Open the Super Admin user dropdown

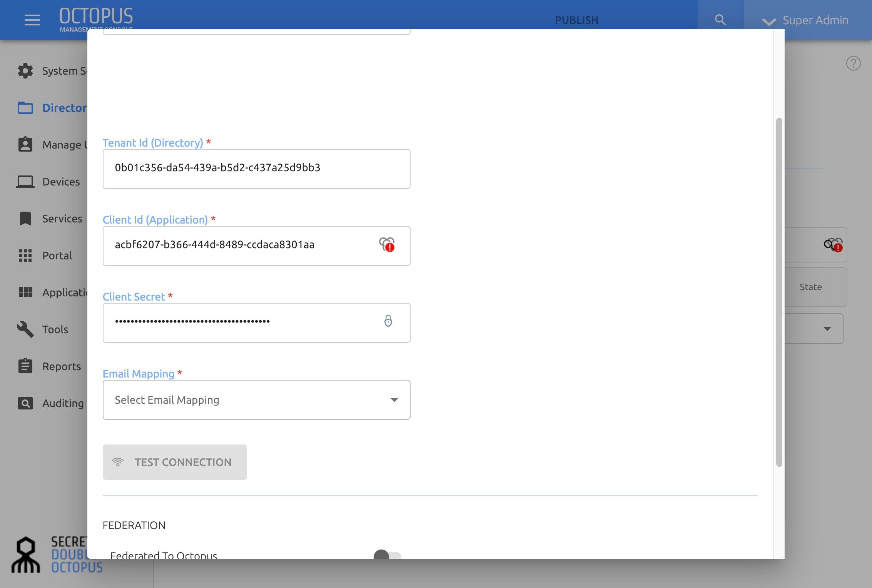click(x=805, y=20)
